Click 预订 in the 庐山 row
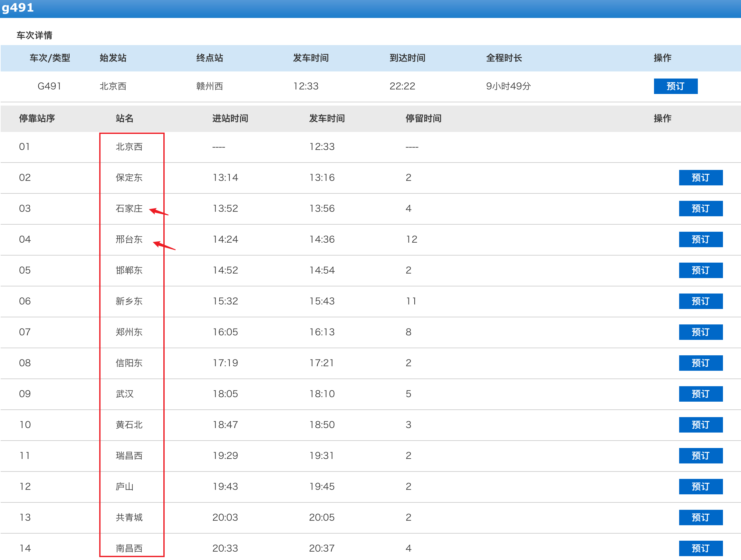 click(700, 486)
